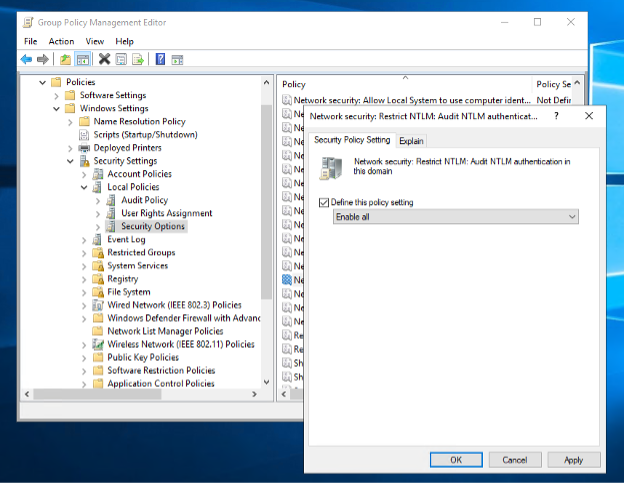The width and height of the screenshot is (624, 484).
Task: Open the Action menu
Action: point(61,41)
